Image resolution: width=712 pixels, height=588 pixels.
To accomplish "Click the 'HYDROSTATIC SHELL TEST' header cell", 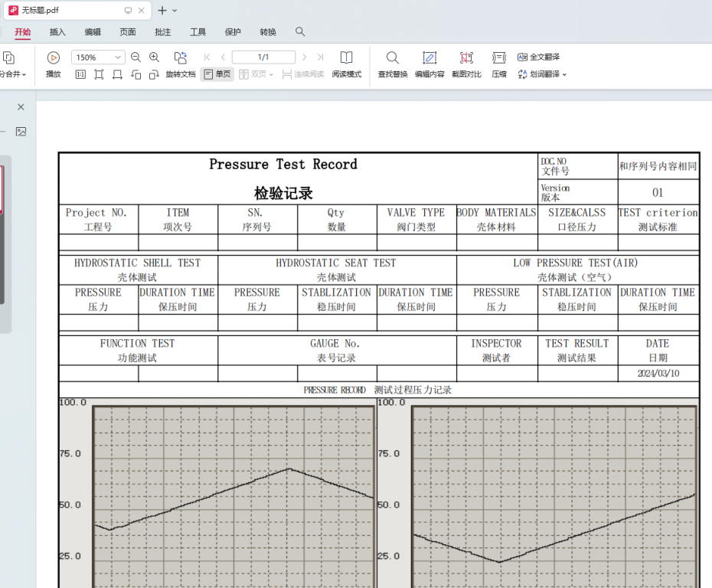I will [138, 269].
